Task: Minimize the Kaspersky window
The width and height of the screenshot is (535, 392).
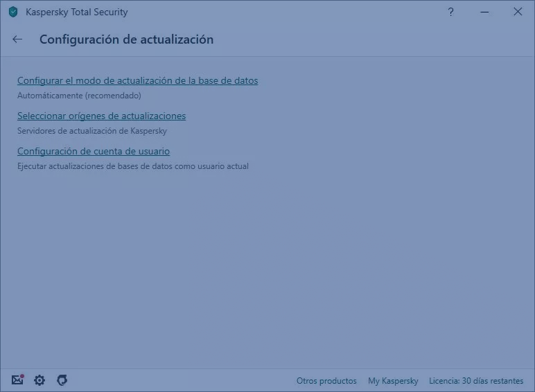Action: [484, 12]
